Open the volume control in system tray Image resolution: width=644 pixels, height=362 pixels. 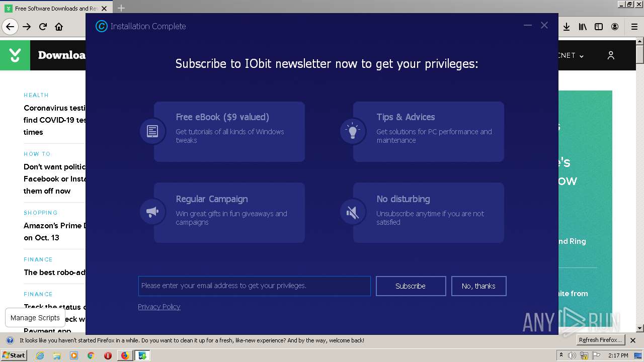[x=572, y=355]
